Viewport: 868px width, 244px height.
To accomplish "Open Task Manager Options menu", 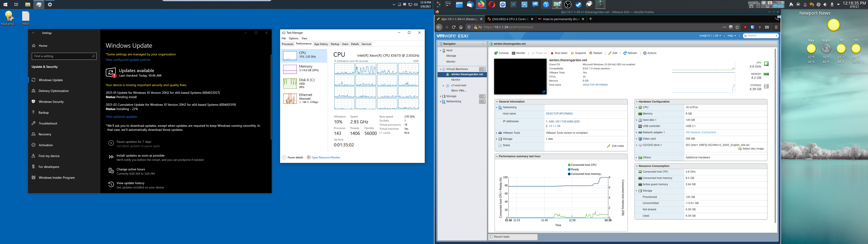I will click(x=293, y=38).
